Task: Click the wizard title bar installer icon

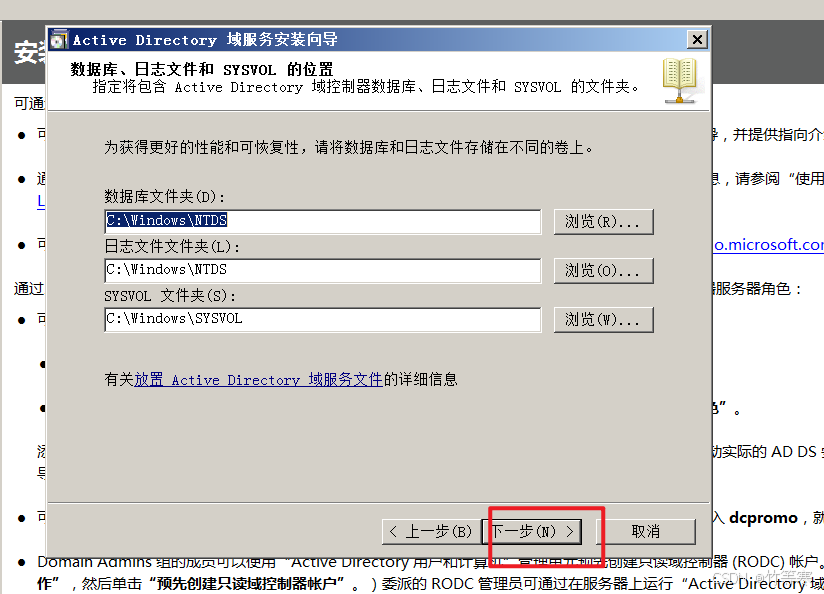Action: tap(59, 39)
